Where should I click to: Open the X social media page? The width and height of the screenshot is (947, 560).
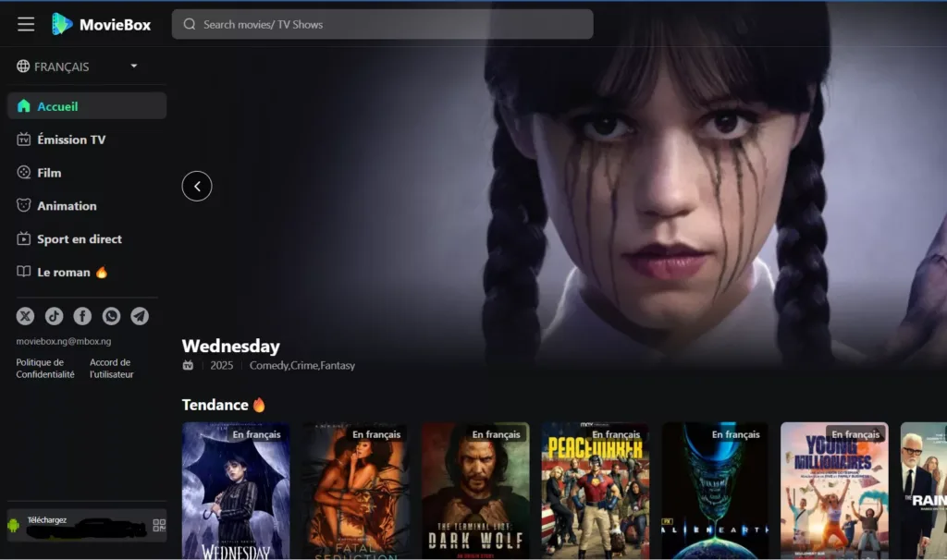[x=25, y=316]
